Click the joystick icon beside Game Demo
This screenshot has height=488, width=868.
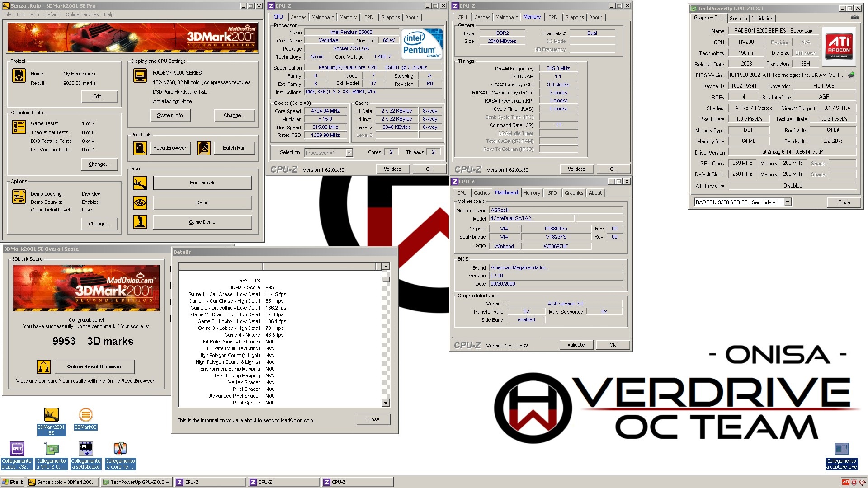click(140, 222)
